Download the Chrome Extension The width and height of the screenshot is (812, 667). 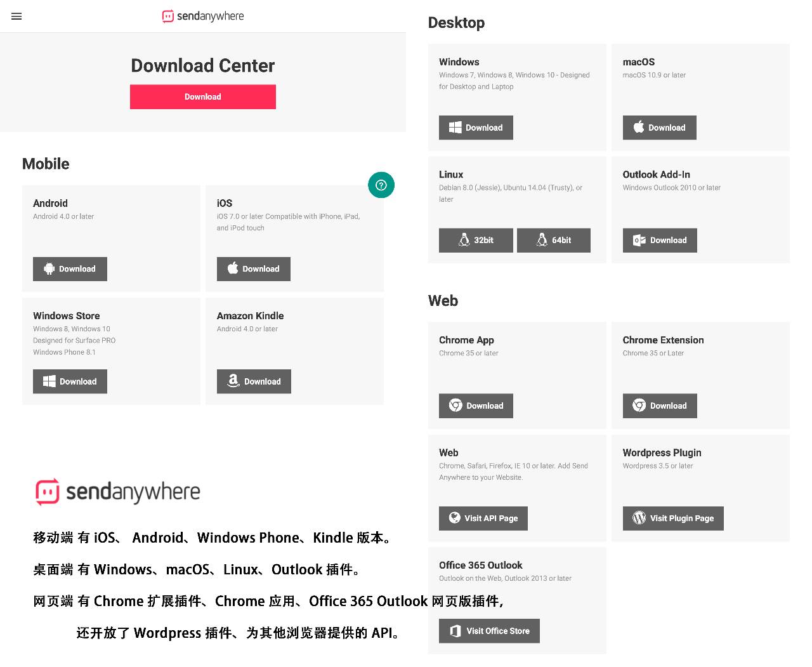pos(660,406)
